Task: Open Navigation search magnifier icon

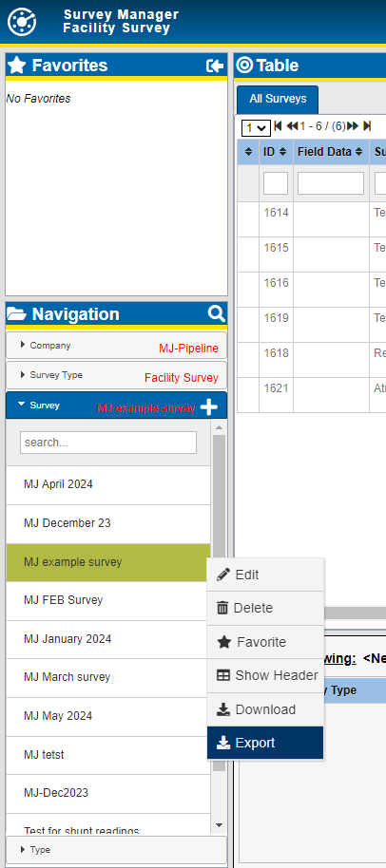Action: [216, 313]
